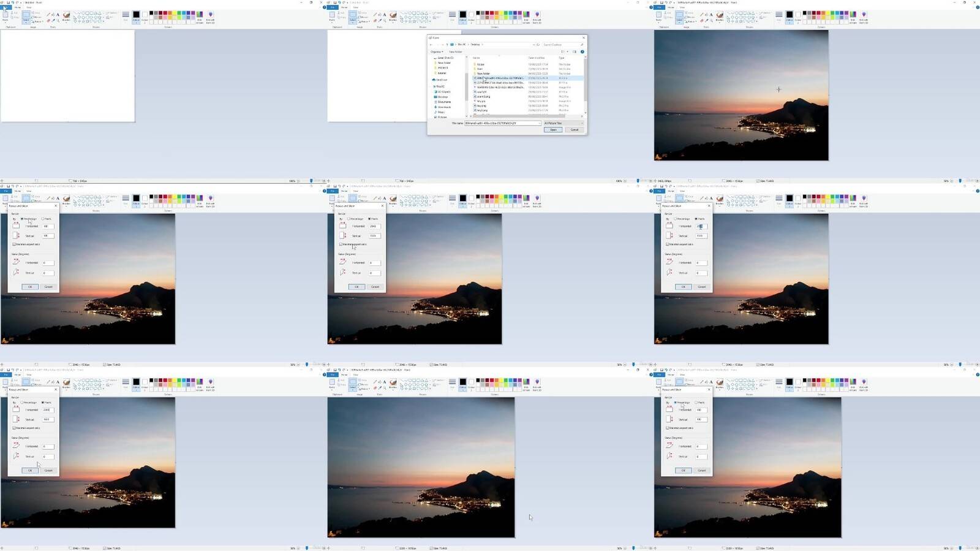Expand the Brushes dropdown behind the Open dialog
980x551 pixels.
click(x=393, y=20)
